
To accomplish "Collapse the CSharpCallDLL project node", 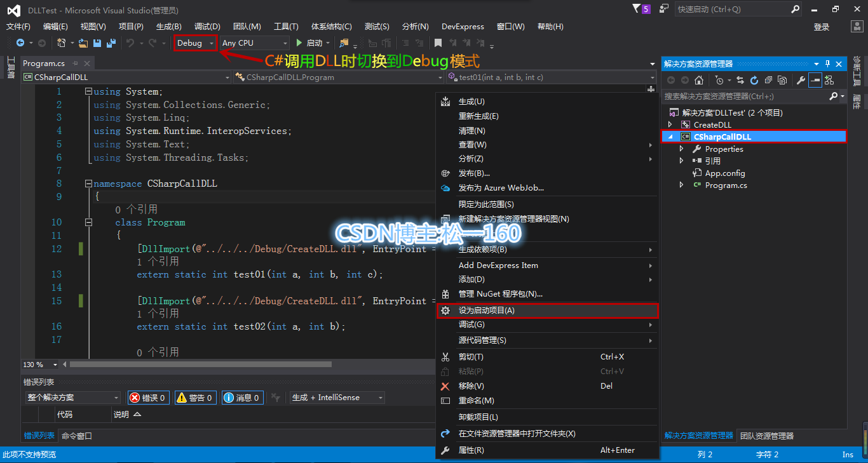I will (x=670, y=137).
